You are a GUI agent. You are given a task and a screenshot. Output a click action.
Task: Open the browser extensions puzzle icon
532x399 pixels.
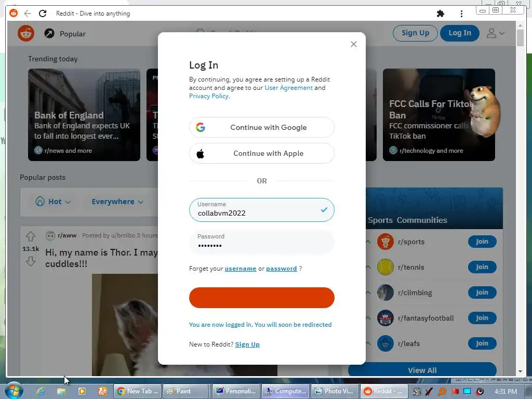point(441,14)
